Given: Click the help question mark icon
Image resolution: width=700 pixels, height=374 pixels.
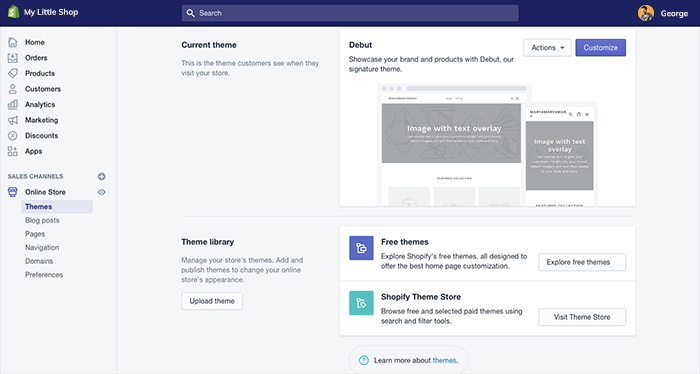Looking at the screenshot, I should click(364, 360).
